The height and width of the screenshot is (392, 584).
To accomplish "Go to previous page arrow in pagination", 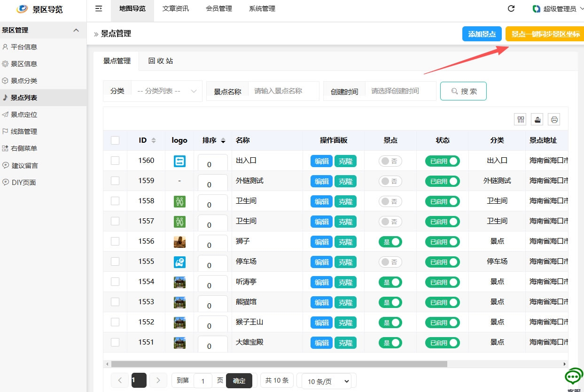I will pyautogui.click(x=120, y=380).
